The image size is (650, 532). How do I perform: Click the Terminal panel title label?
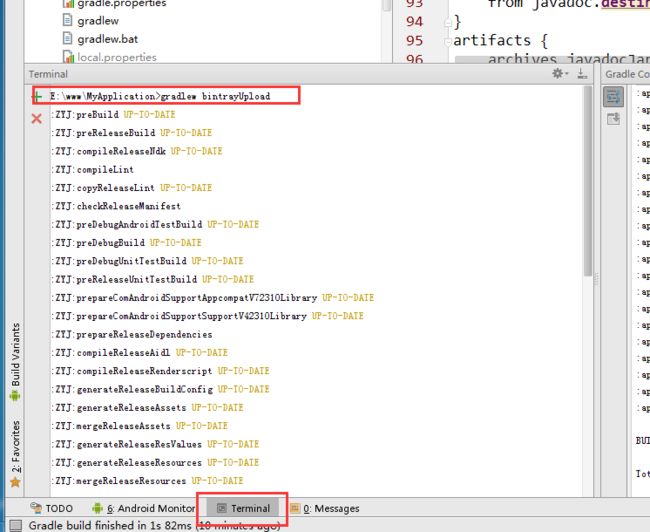pyautogui.click(x=48, y=74)
